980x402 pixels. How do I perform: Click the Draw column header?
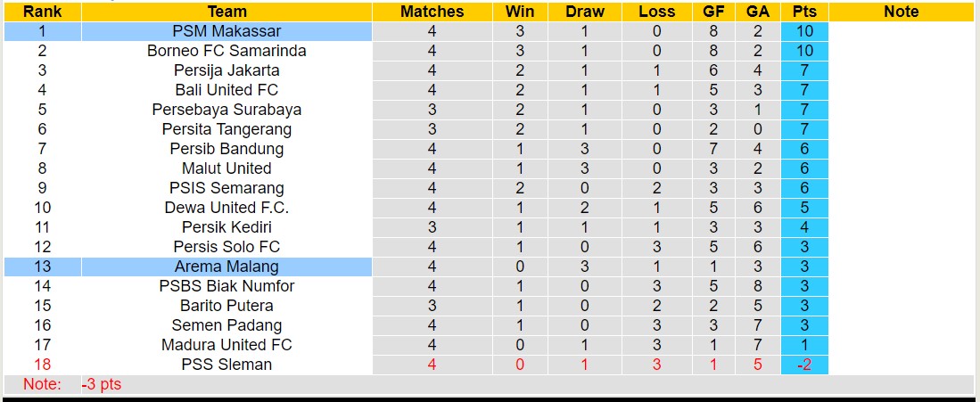click(x=585, y=12)
